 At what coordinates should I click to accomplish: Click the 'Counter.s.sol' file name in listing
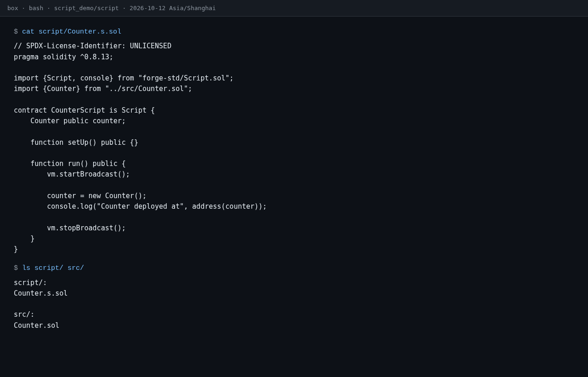[40, 293]
